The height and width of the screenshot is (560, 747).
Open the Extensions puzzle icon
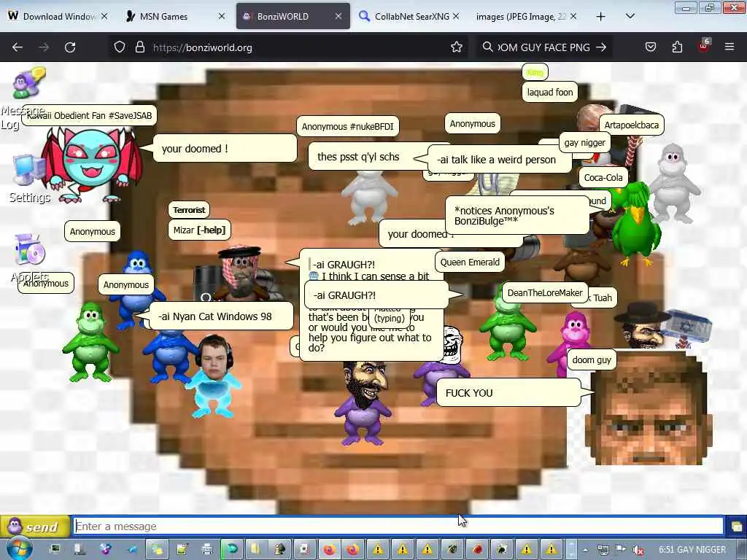(677, 47)
